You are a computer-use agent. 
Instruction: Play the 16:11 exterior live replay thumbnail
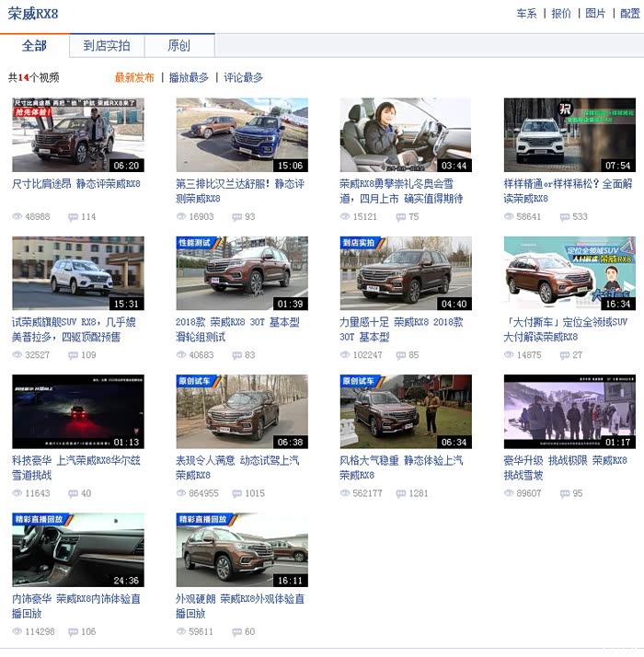242,549
